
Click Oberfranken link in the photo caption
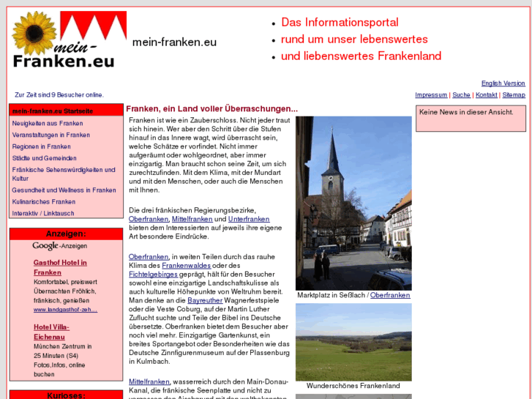(390, 295)
